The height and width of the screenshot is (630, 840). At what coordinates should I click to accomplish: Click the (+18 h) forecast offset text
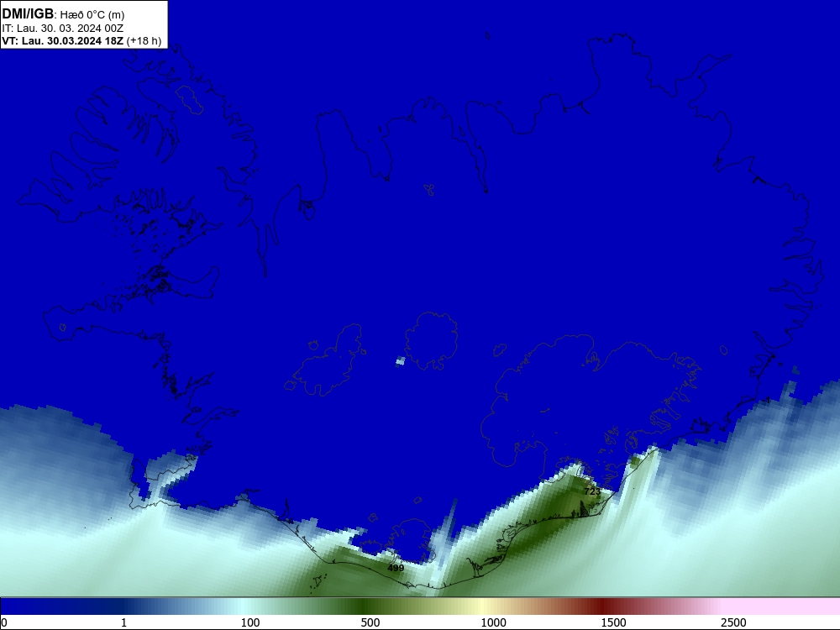coord(144,40)
